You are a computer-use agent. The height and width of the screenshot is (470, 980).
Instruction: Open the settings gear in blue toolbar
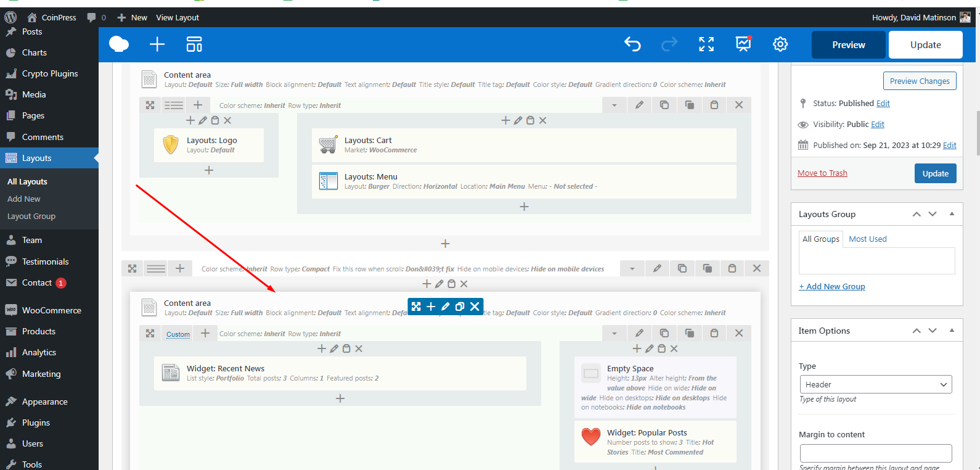(780, 44)
